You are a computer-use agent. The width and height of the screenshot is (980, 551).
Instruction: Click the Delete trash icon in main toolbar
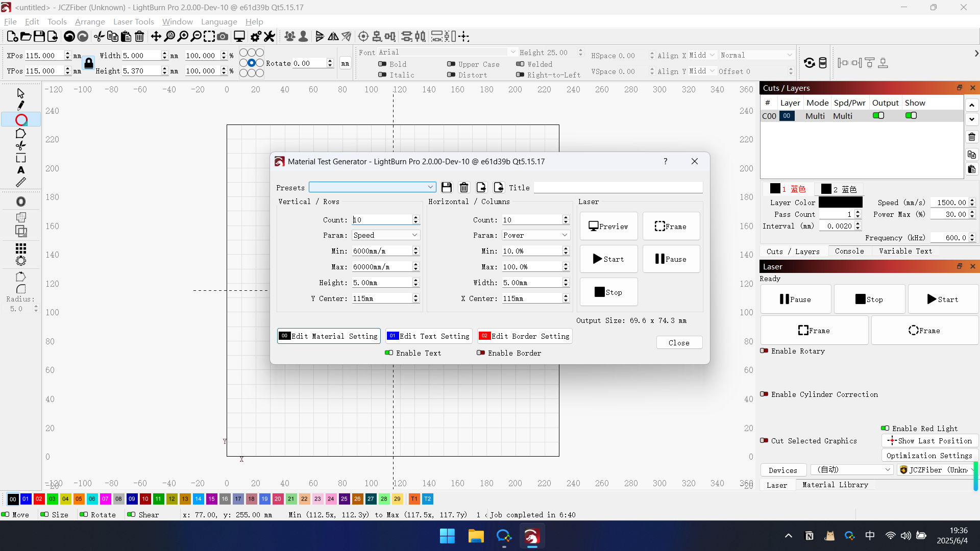point(139,36)
